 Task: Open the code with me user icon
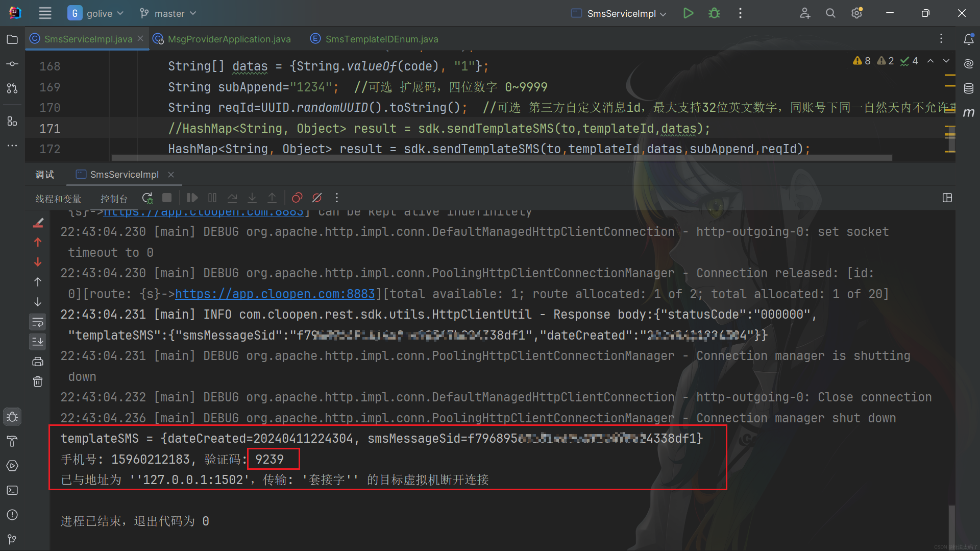[805, 13]
